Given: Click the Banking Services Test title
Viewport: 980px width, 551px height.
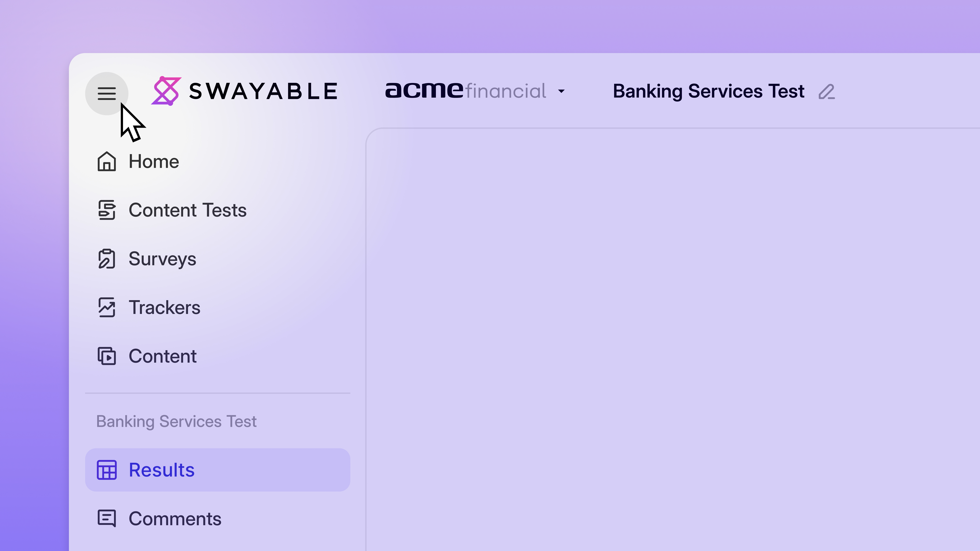Looking at the screenshot, I should point(708,91).
